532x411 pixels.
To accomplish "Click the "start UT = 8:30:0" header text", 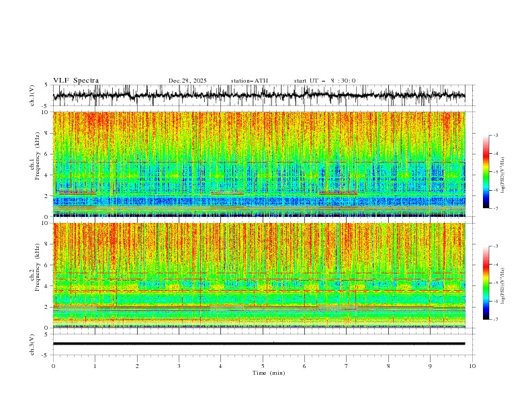I will (324, 81).
